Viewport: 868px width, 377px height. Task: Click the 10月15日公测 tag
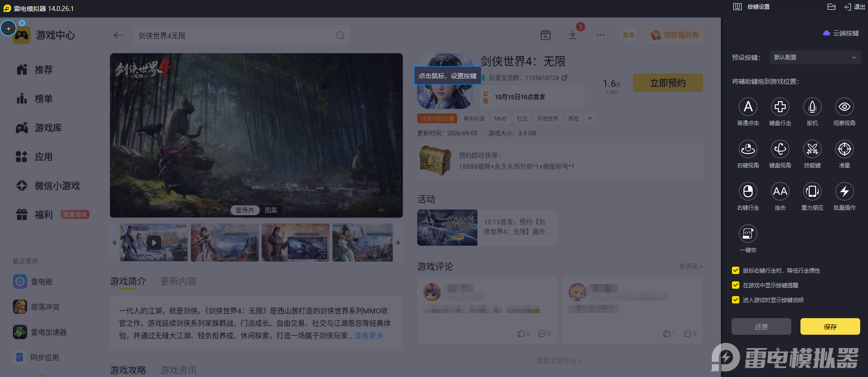click(437, 119)
